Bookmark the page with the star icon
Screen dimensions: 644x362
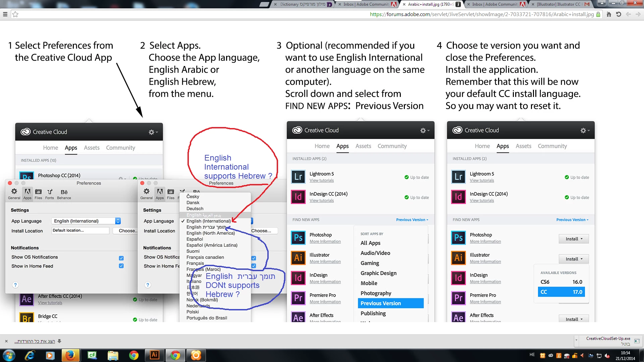click(x=15, y=14)
